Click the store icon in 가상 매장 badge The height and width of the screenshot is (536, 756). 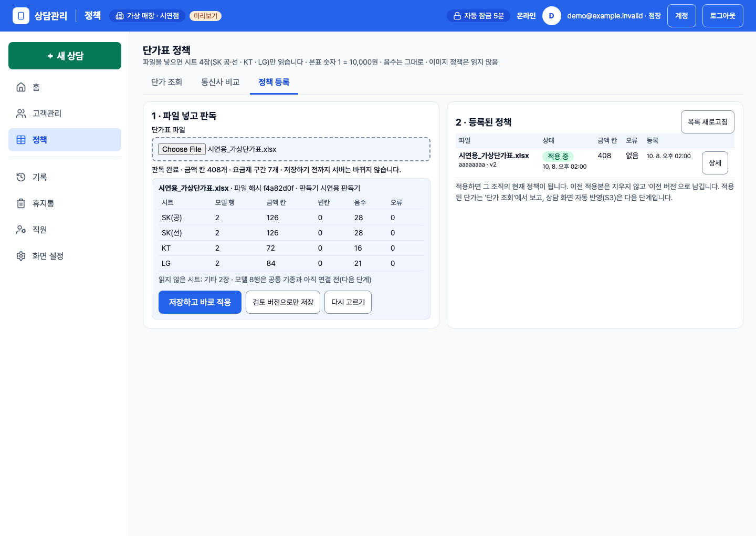120,16
